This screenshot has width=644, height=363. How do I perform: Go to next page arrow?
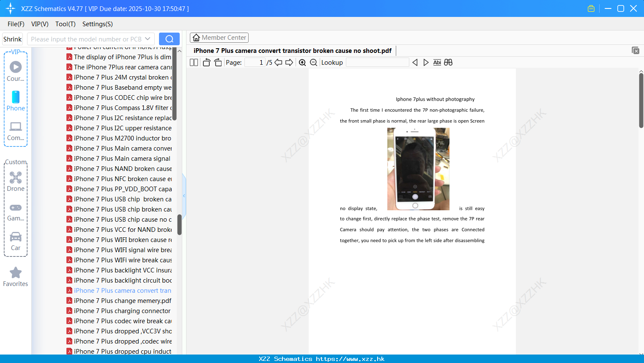click(289, 63)
